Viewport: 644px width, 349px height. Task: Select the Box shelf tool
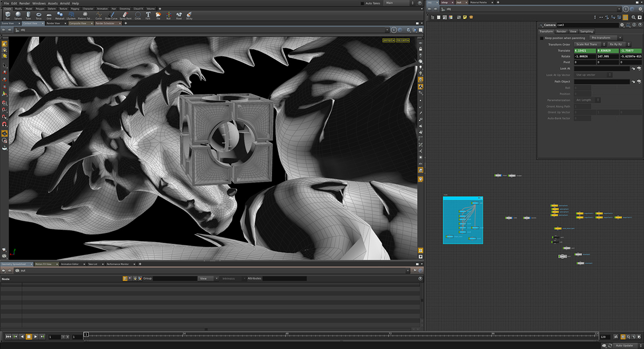click(7, 15)
